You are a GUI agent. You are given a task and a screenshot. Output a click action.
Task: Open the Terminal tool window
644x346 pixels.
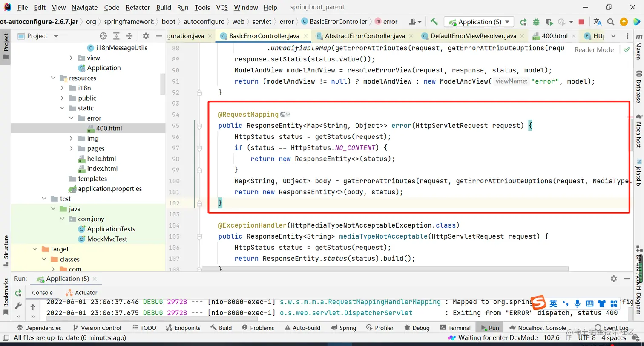pos(455,328)
